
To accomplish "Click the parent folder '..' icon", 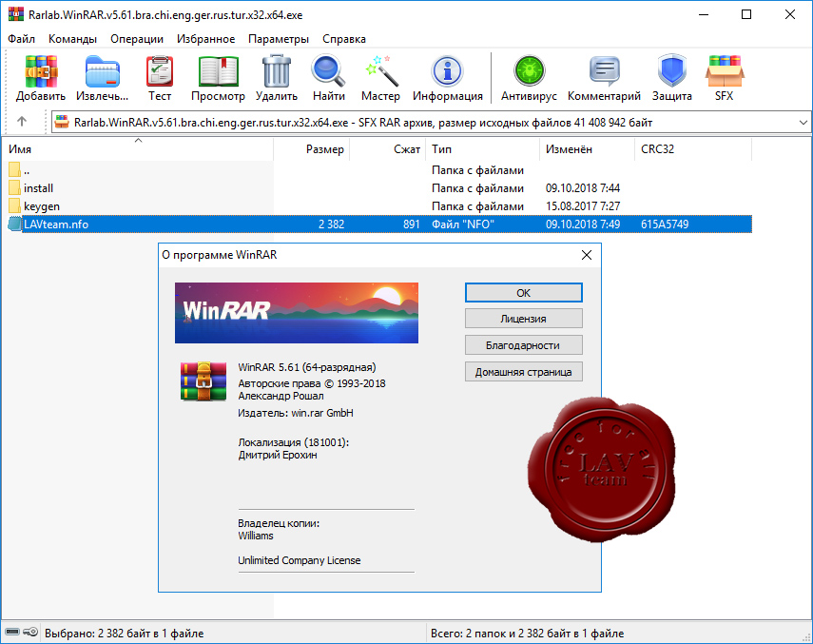I will [14, 169].
